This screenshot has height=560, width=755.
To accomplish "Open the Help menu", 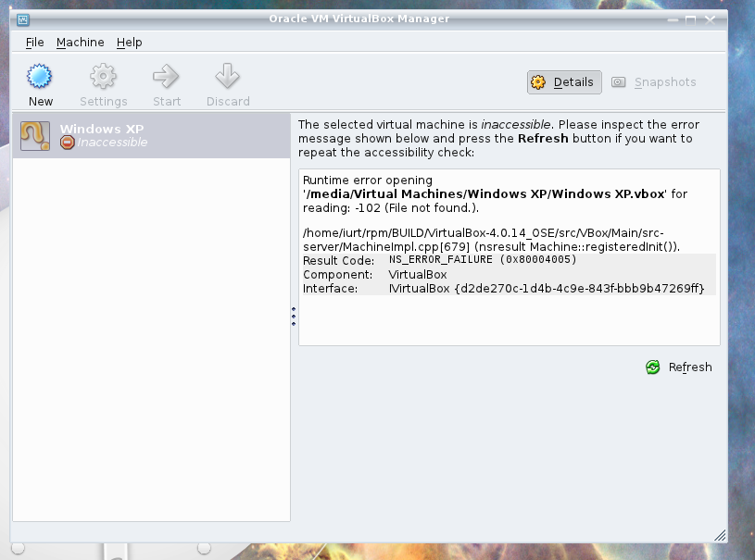I will (x=130, y=43).
